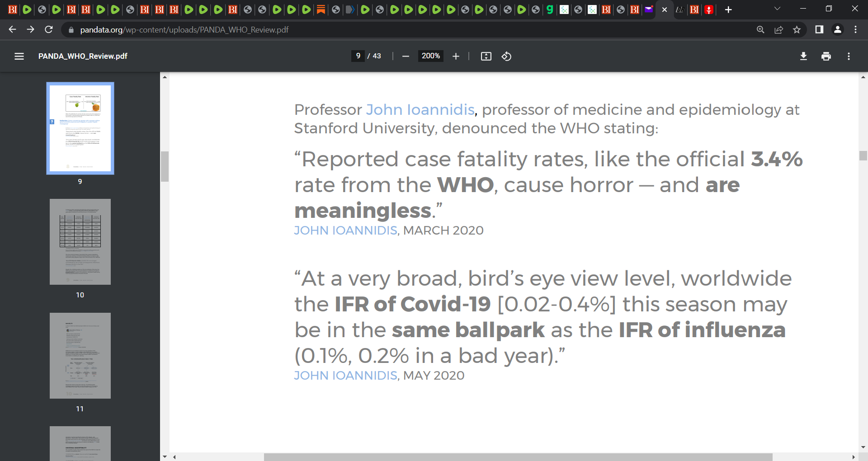Switch to the DR favicon tab
Image resolution: width=868 pixels, height=461 pixels.
click(679, 9)
